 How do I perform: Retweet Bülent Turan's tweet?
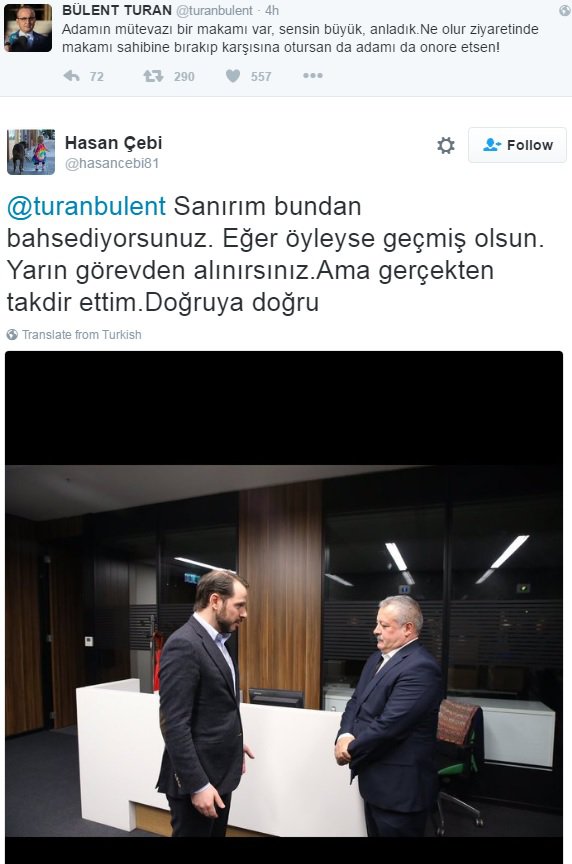tap(153, 76)
